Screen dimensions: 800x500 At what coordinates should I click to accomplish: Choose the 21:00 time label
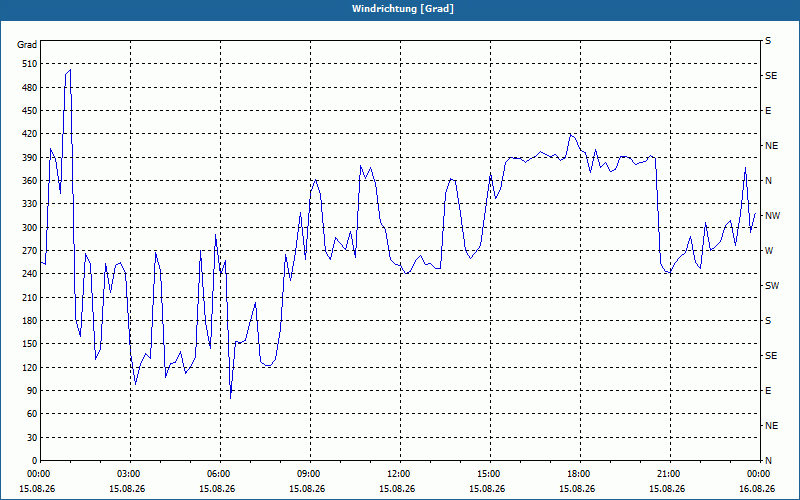click(667, 474)
